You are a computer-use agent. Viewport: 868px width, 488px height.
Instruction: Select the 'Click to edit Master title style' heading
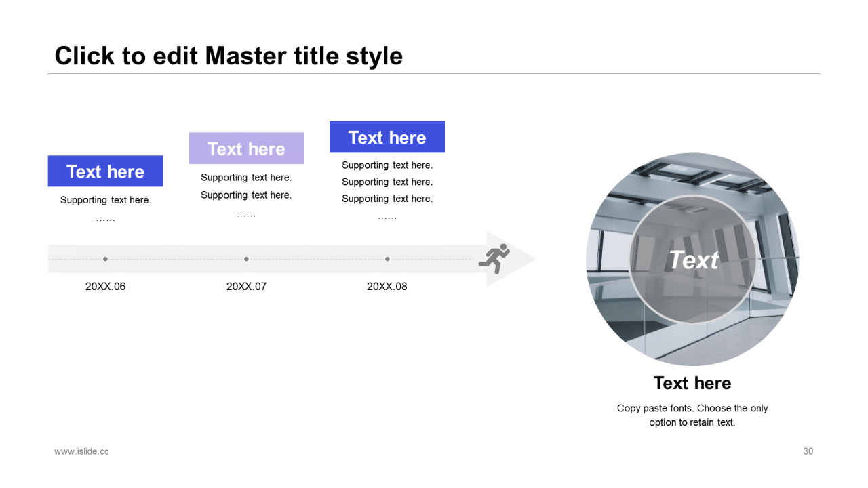point(229,56)
